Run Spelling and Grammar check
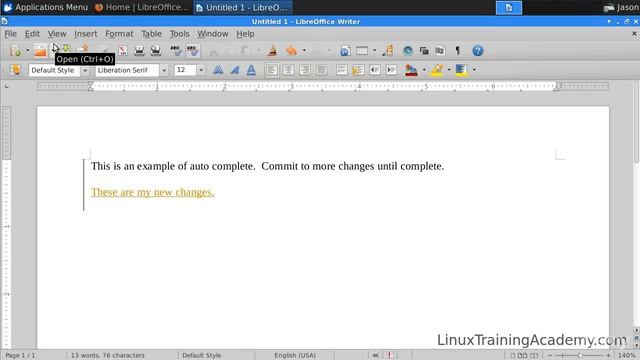The image size is (640, 360). pyautogui.click(x=176, y=51)
